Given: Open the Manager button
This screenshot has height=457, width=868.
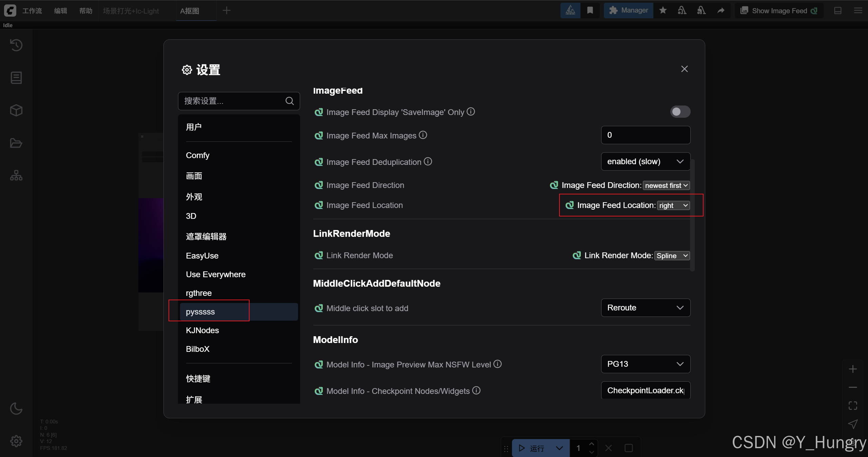Looking at the screenshot, I should tap(629, 11).
